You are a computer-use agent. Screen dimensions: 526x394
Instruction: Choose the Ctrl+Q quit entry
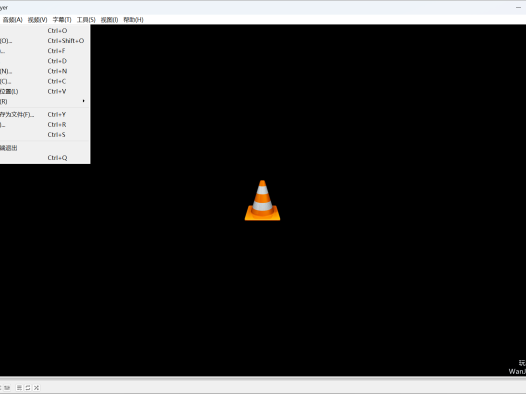click(45, 158)
